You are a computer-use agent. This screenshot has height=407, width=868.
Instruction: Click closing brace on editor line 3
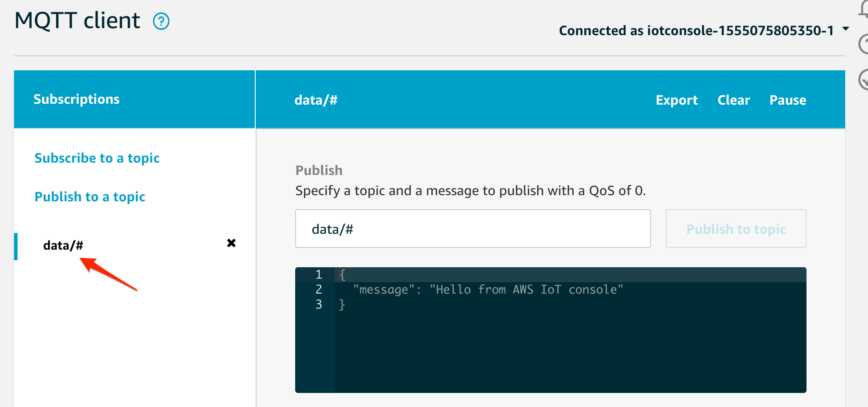click(342, 305)
